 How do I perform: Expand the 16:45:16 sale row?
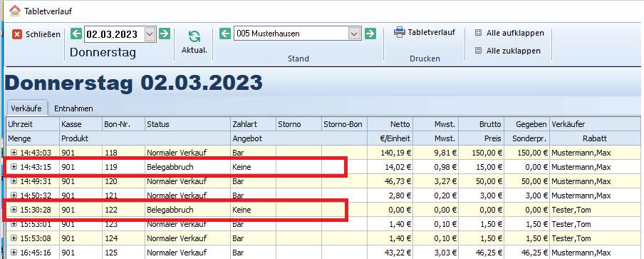coord(14,253)
